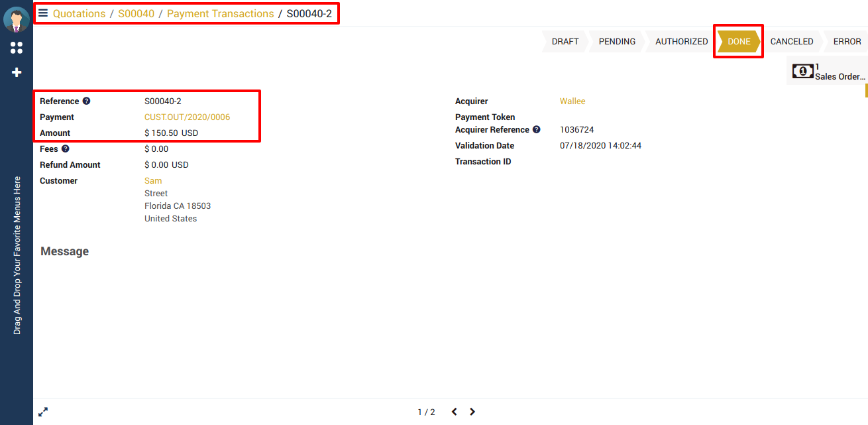Click the user avatar icon
Screen dimensions: 868x425
point(16,20)
